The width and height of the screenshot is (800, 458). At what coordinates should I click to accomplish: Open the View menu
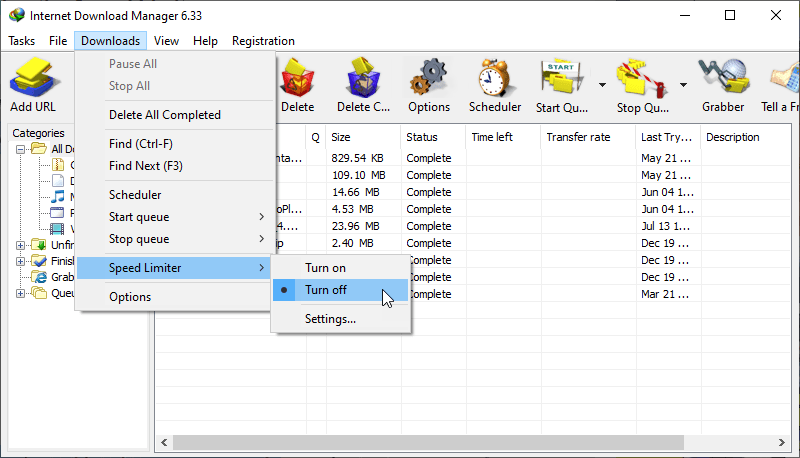pyautogui.click(x=166, y=41)
